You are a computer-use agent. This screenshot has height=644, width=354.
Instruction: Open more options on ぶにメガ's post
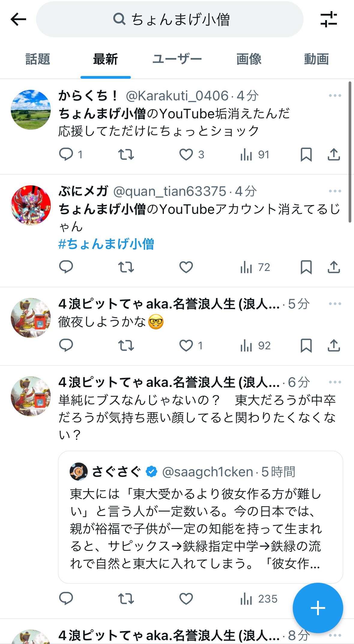click(335, 191)
